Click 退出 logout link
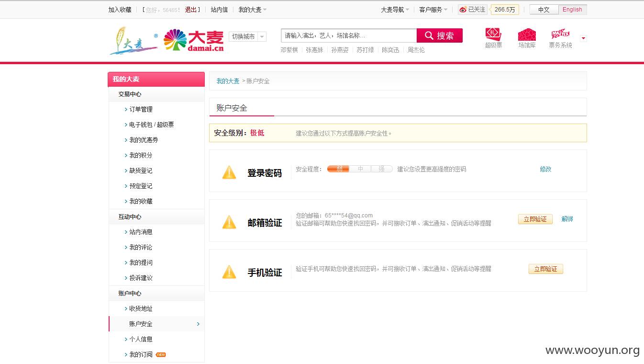 point(191,10)
